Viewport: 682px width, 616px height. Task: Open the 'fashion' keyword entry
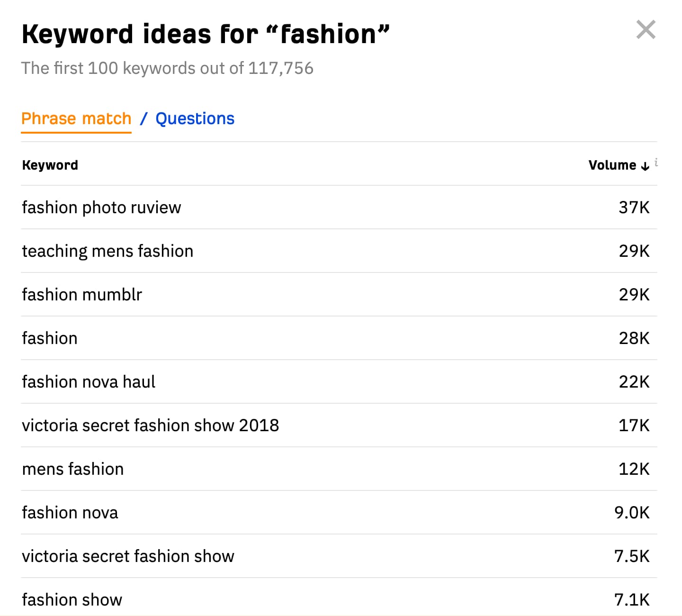tap(49, 338)
